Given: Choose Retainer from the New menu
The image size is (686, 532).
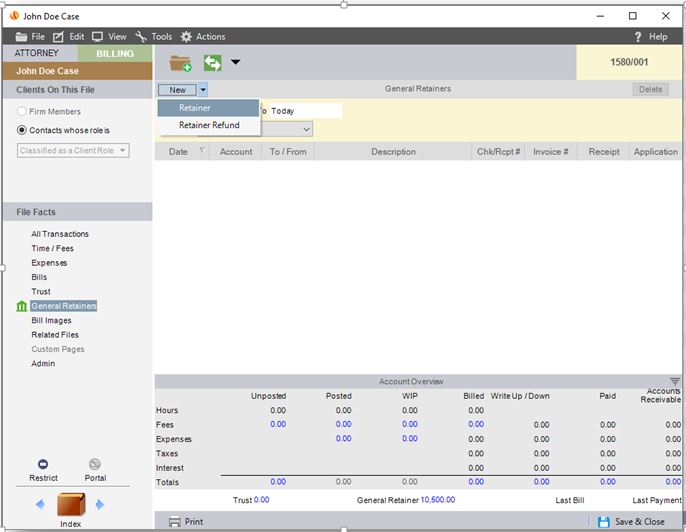Looking at the screenshot, I should [208, 108].
